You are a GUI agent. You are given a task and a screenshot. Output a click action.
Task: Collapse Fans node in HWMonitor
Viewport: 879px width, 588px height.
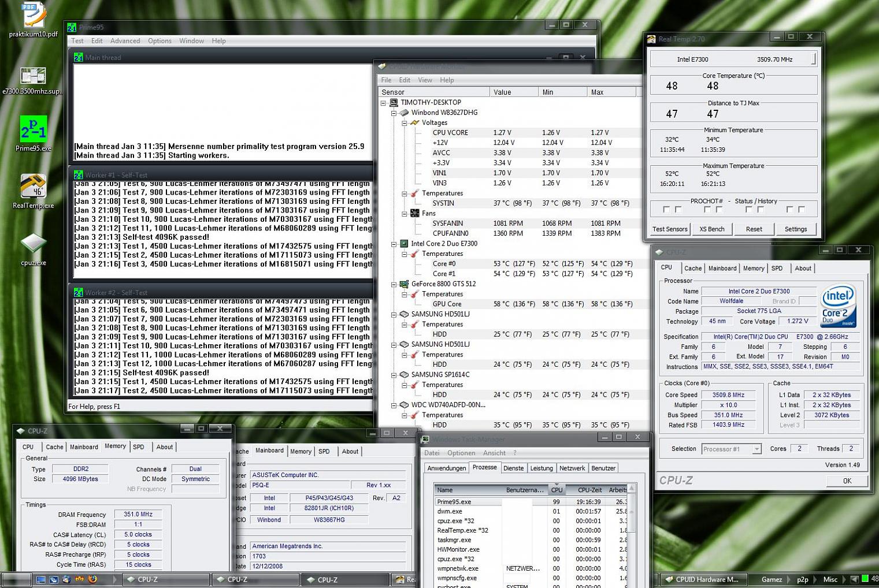pyautogui.click(x=405, y=214)
